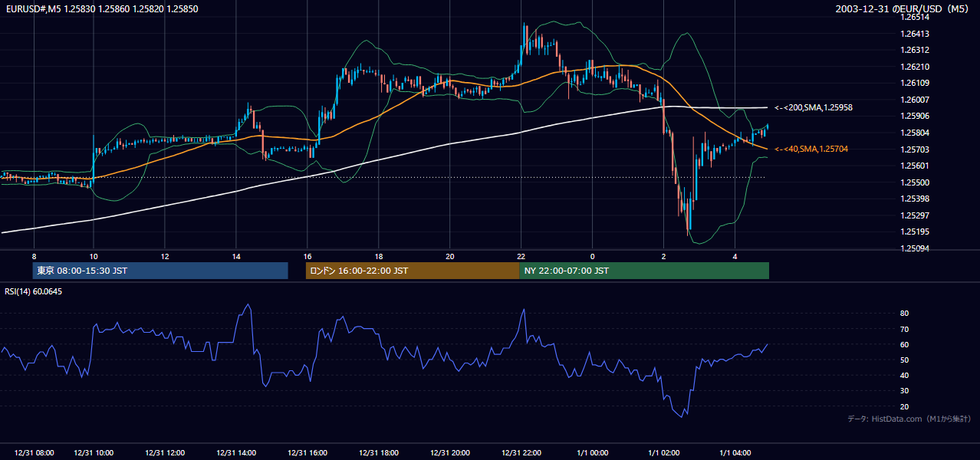Click hour 12 on the price chart axis
The image size is (980, 460).
coord(165,256)
